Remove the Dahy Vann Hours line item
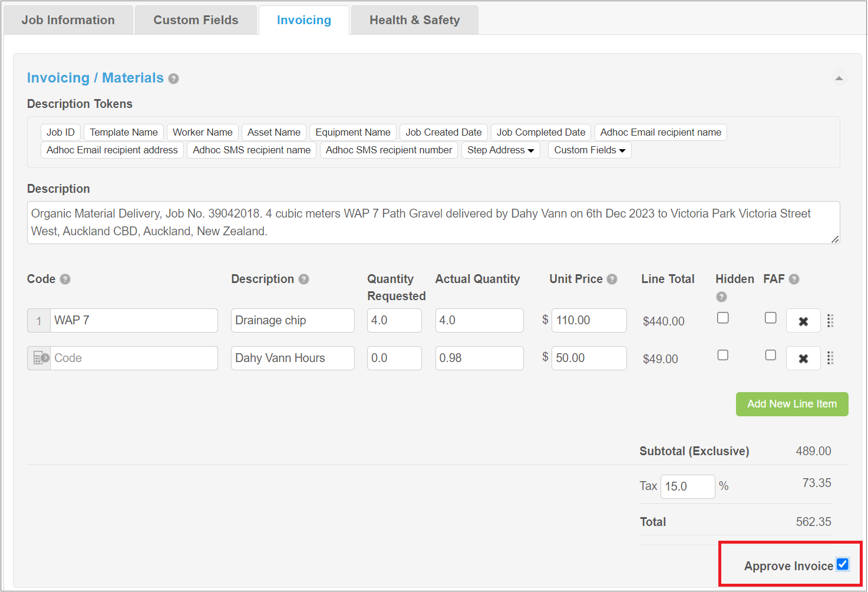Viewport: 868px width, 592px height. tap(803, 359)
